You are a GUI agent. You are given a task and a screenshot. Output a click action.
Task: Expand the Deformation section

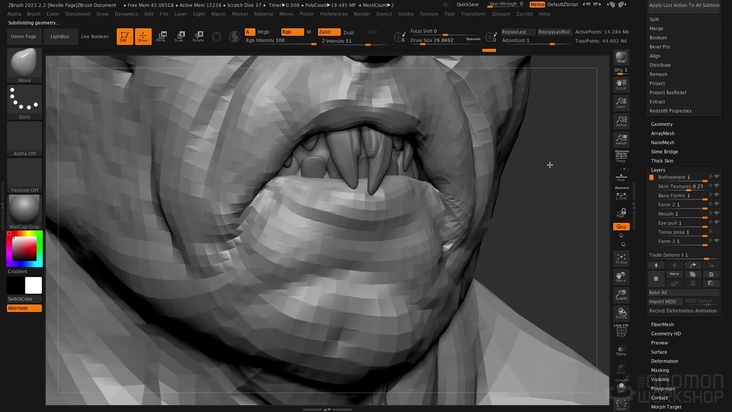[664, 361]
